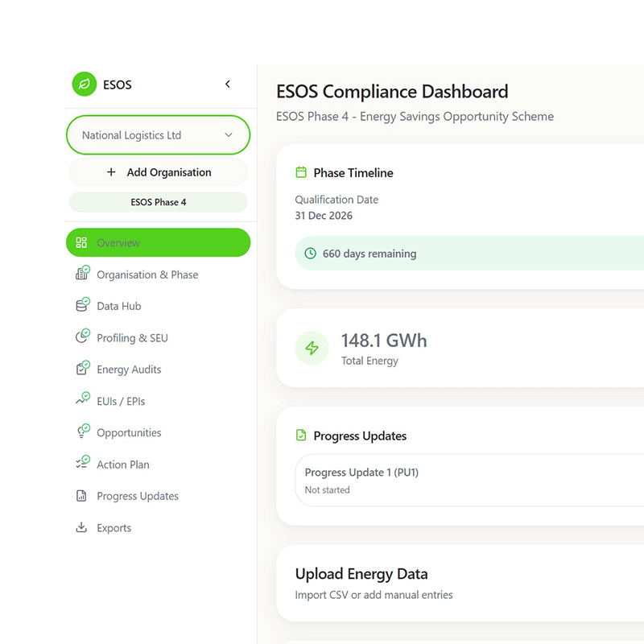Select the ESOS Phase 4 badge

tap(158, 202)
